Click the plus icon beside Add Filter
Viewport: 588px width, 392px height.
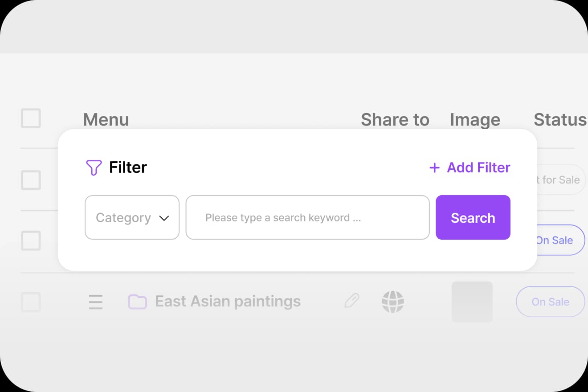coord(434,167)
